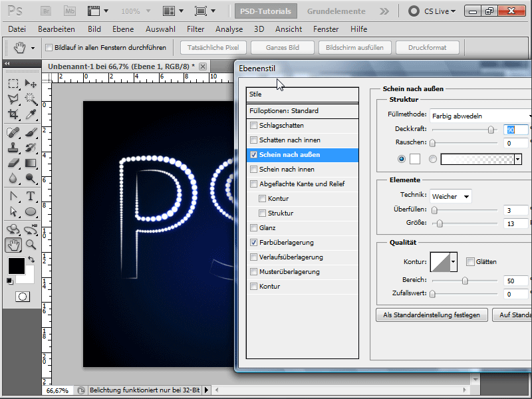Switch to PSD-Tutorials workspace
532x399 pixels.
265,11
